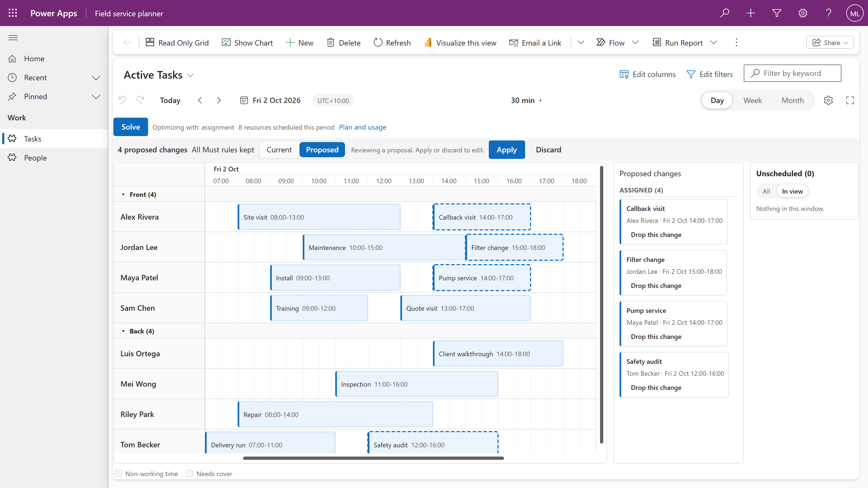This screenshot has width=868, height=488.
Task: Open the help question mark icon
Action: [x=829, y=13]
